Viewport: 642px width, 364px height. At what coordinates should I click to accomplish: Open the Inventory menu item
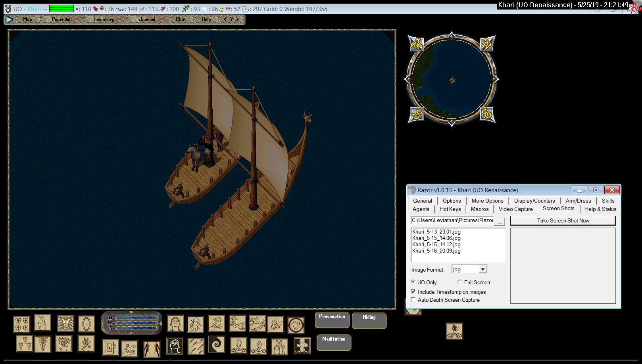coord(104,19)
